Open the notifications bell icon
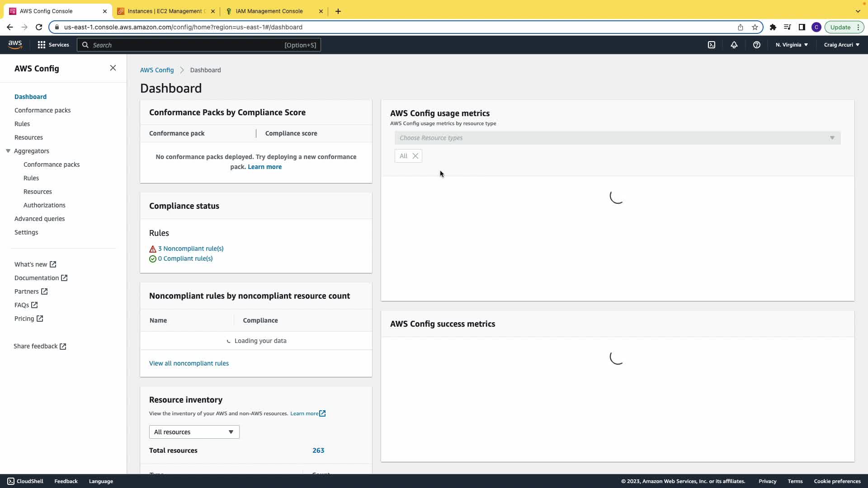The image size is (868, 488). coord(734,45)
